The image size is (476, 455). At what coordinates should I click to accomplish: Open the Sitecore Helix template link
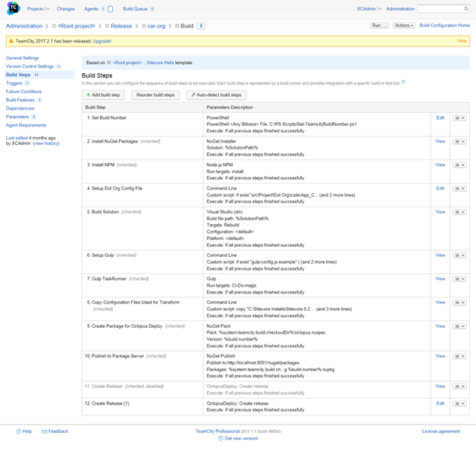click(160, 62)
